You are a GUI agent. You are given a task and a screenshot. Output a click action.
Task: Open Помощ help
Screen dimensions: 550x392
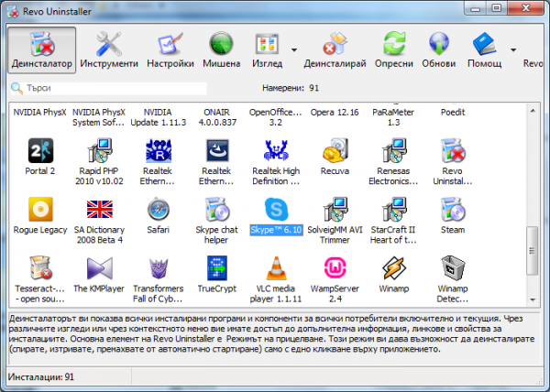(484, 50)
